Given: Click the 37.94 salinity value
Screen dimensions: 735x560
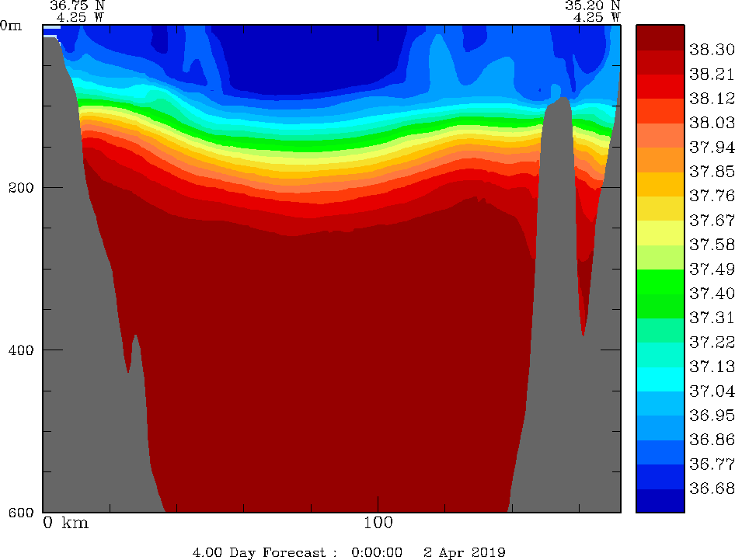Looking at the screenshot, I should [x=712, y=147].
